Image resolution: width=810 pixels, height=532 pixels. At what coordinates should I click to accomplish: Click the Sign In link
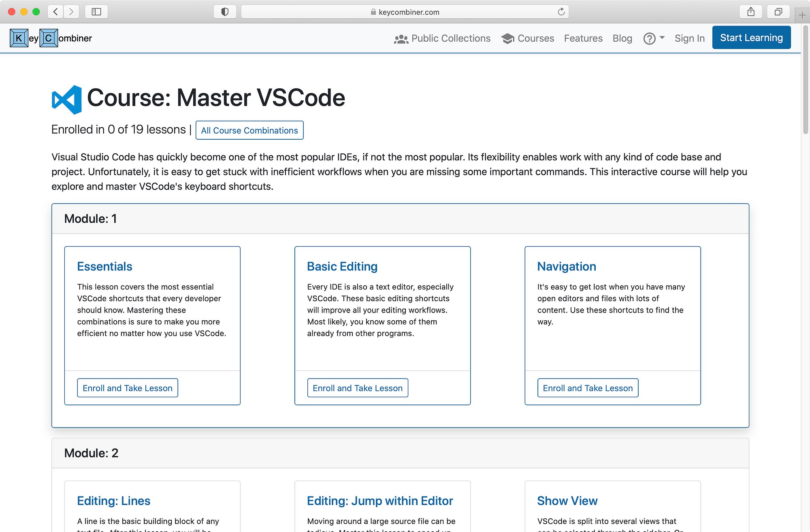click(689, 38)
